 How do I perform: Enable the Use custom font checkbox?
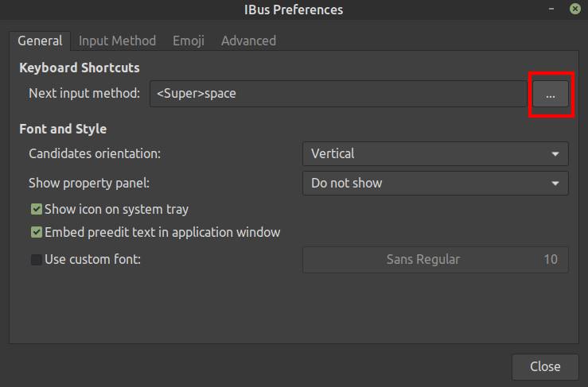tap(37, 259)
